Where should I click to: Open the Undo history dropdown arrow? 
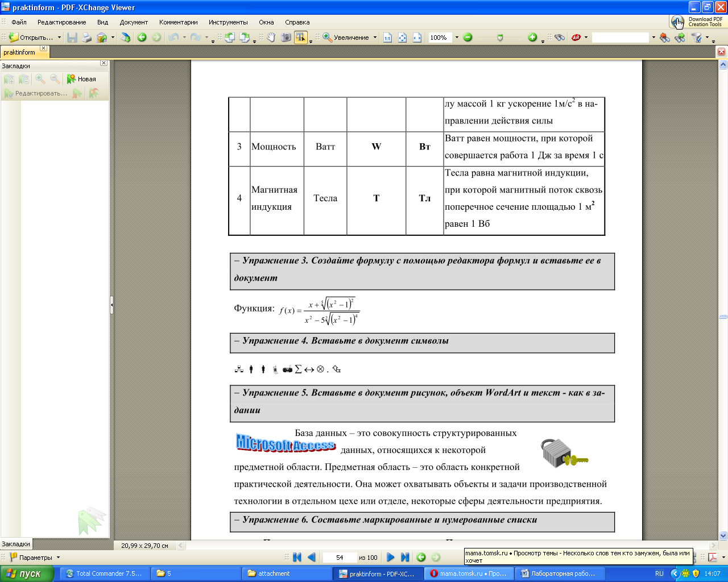pos(184,38)
